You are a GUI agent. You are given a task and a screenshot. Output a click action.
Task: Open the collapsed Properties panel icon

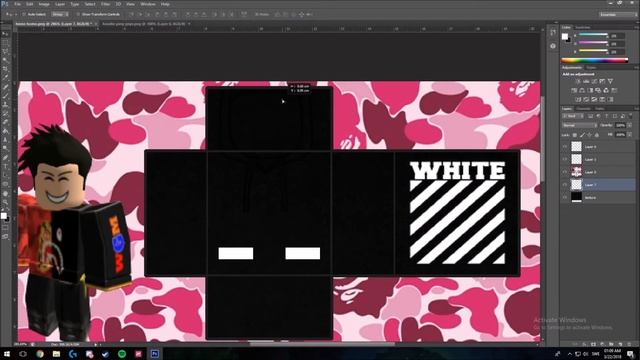553,46
